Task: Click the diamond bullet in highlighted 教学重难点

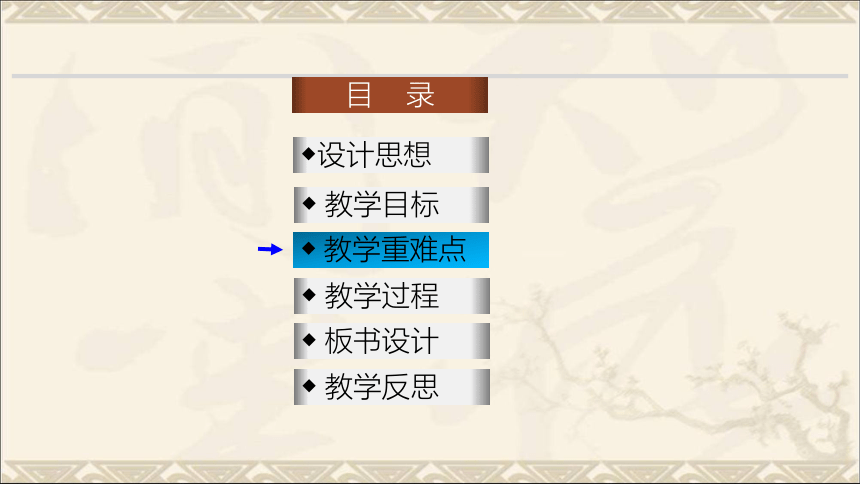Action: pos(309,249)
